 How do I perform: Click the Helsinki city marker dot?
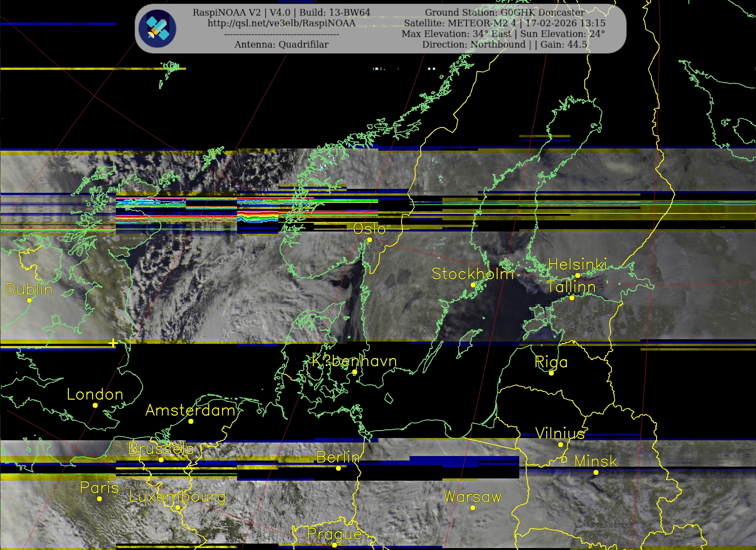578,276
